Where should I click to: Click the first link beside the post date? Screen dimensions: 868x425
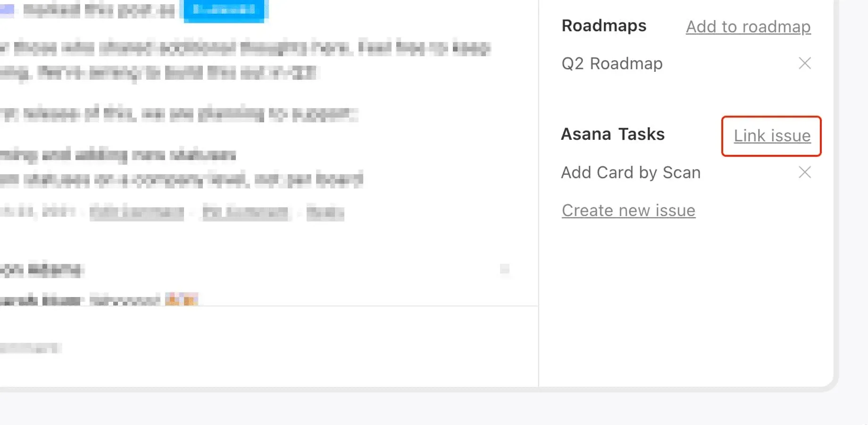coord(137,212)
